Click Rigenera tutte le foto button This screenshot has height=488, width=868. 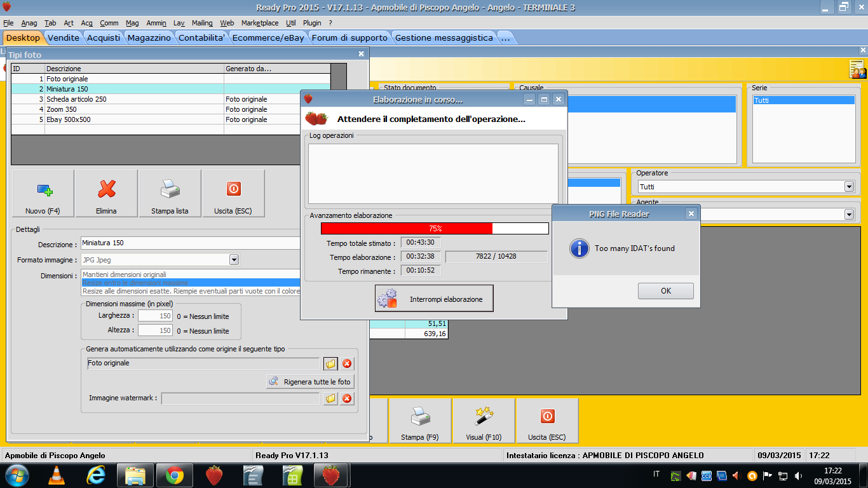[x=310, y=382]
